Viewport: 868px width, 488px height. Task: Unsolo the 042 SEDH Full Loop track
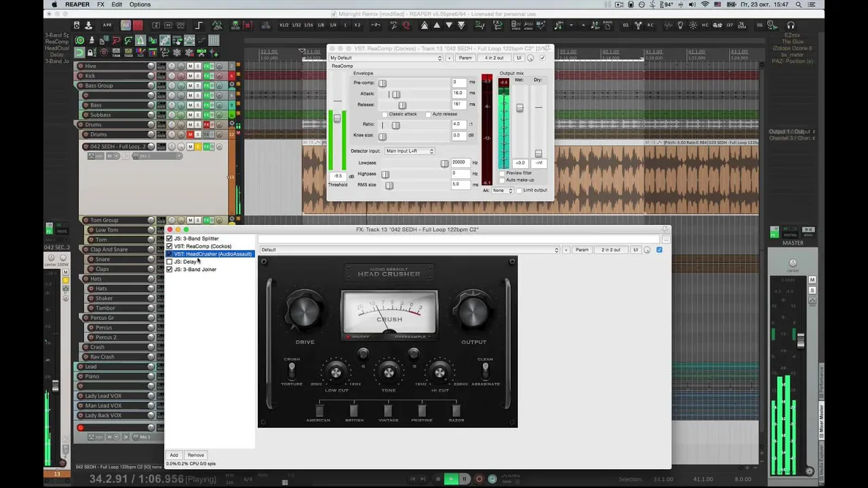pos(198,146)
